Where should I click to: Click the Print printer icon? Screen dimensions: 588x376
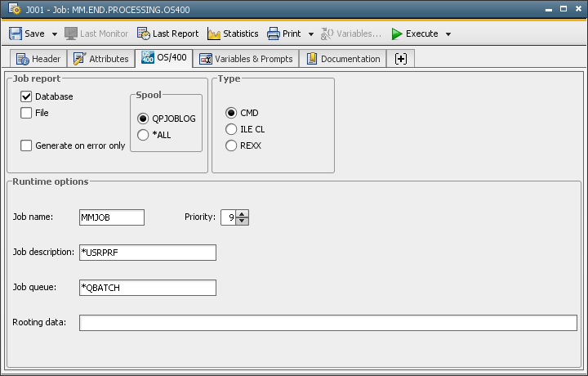pyautogui.click(x=274, y=34)
